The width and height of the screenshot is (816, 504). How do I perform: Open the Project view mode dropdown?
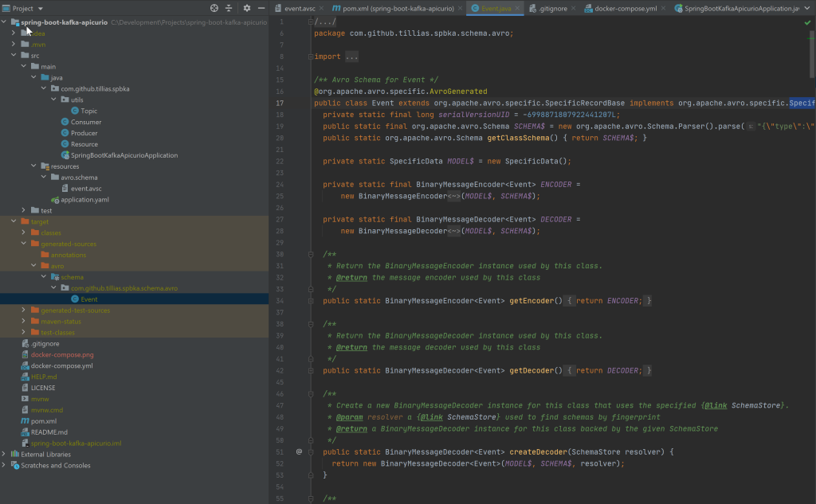point(41,7)
